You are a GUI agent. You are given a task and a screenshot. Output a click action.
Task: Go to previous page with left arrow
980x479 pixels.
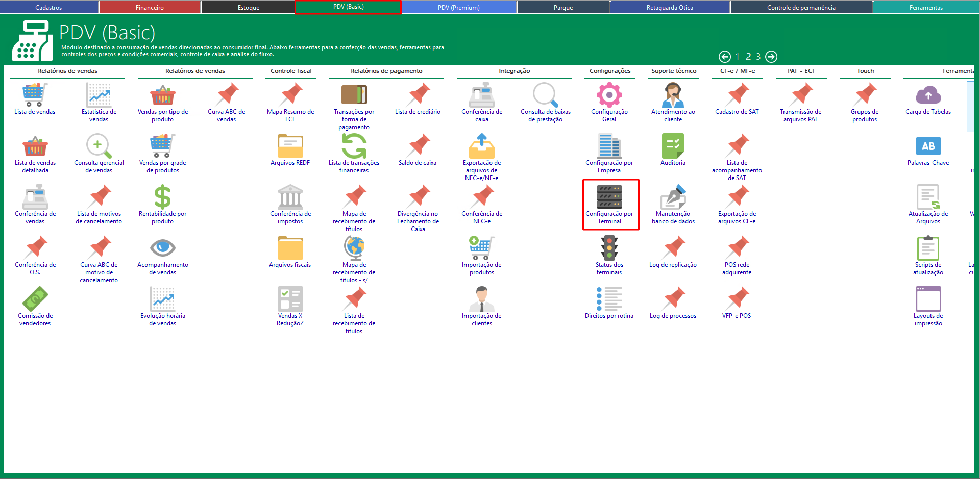(724, 57)
